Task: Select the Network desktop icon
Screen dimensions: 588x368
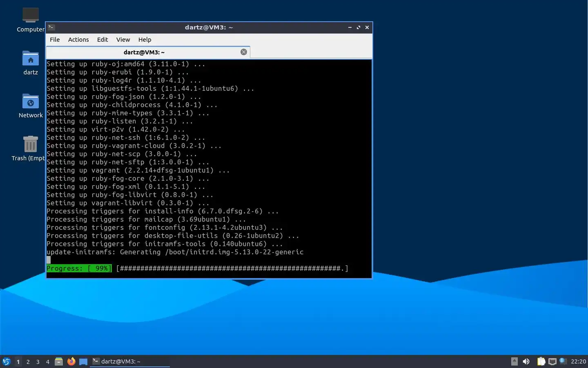Action: [x=31, y=105]
